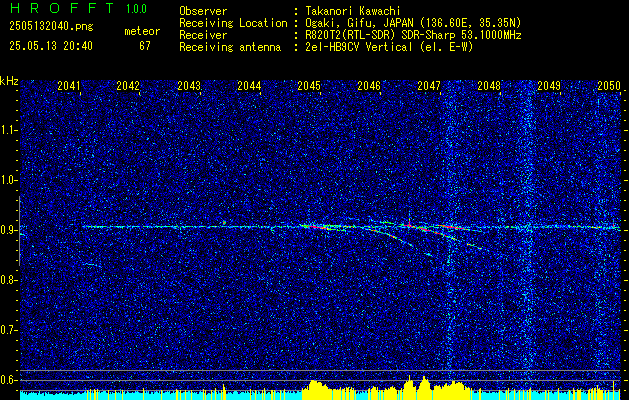The image size is (629, 400).
Task: Click the meteor count 67
Action: [x=145, y=46]
